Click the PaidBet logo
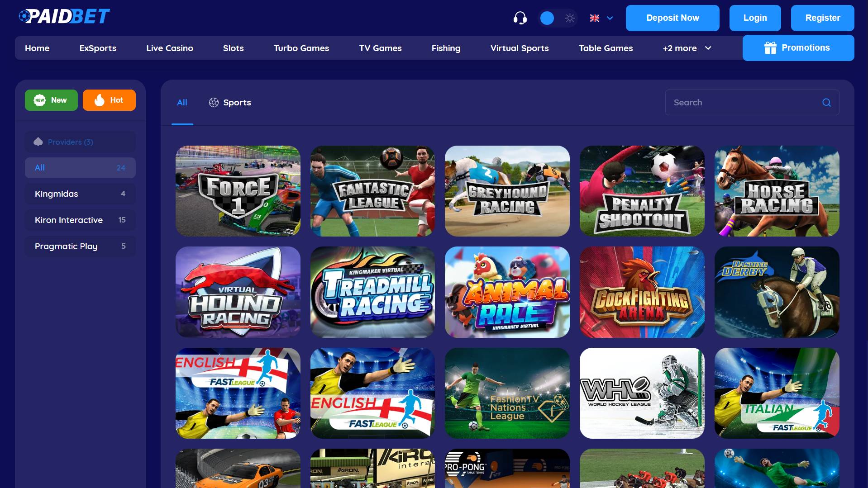 [x=64, y=17]
